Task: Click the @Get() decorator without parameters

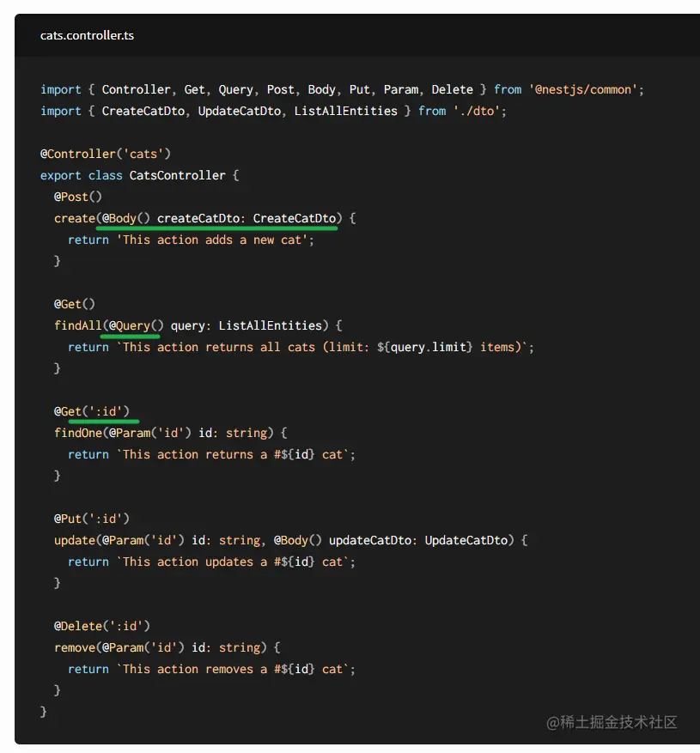Action: coord(75,305)
